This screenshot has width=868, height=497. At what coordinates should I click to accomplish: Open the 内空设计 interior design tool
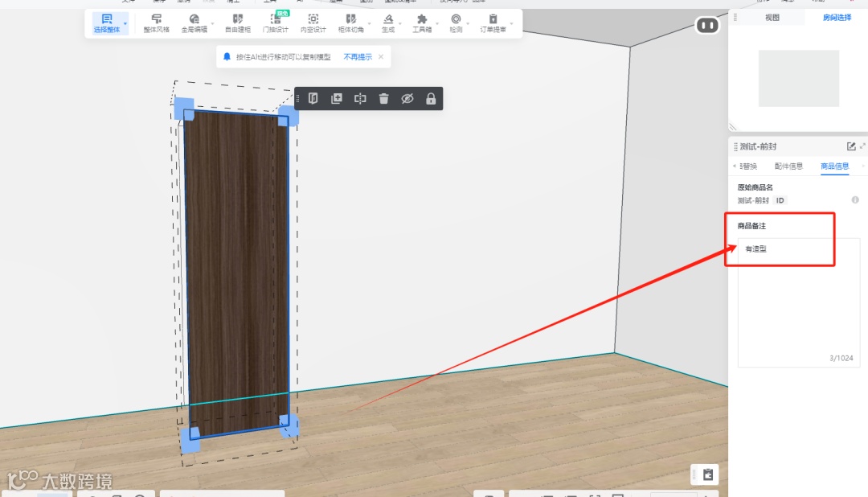313,23
